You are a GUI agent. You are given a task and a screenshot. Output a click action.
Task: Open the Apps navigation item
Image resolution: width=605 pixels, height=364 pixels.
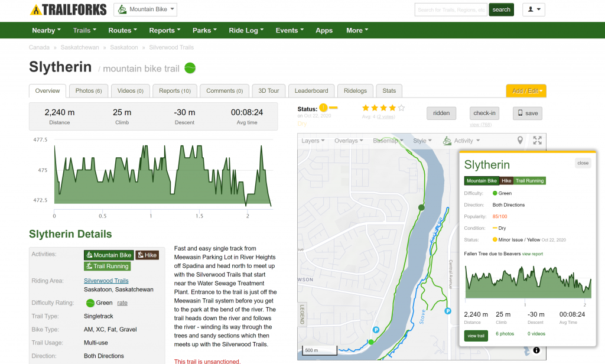[x=324, y=31]
